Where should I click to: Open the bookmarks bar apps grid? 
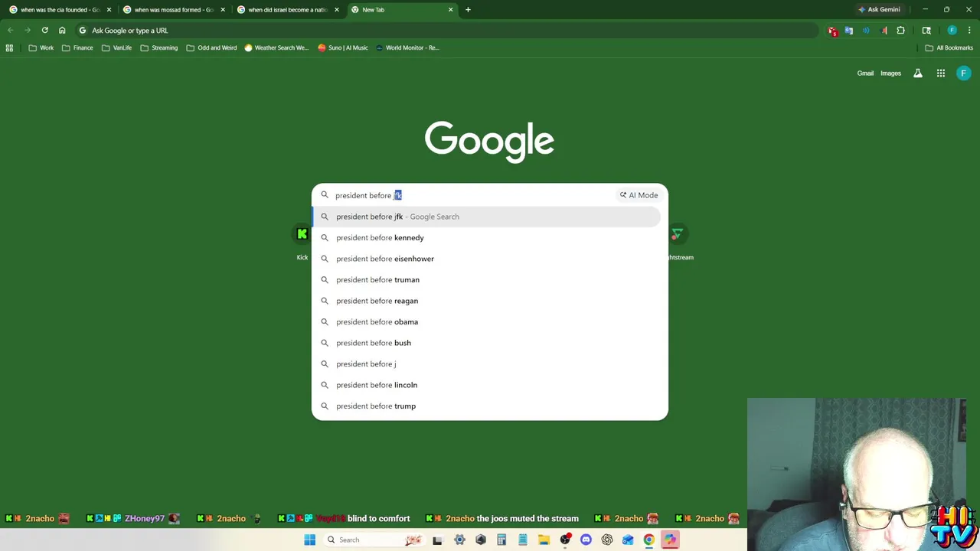coord(9,47)
